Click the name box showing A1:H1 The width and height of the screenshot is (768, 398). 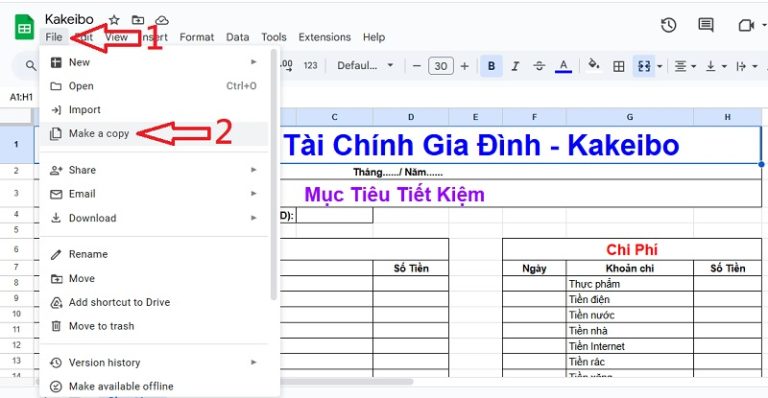point(22,97)
